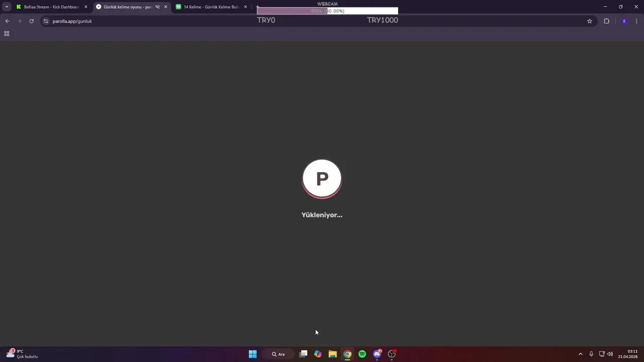Open the Chrome profile avatar E
The width and height of the screenshot is (644, 362).
[624, 21]
